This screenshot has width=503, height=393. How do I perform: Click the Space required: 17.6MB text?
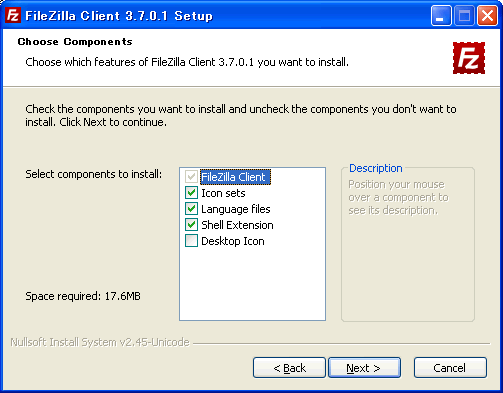point(83,296)
